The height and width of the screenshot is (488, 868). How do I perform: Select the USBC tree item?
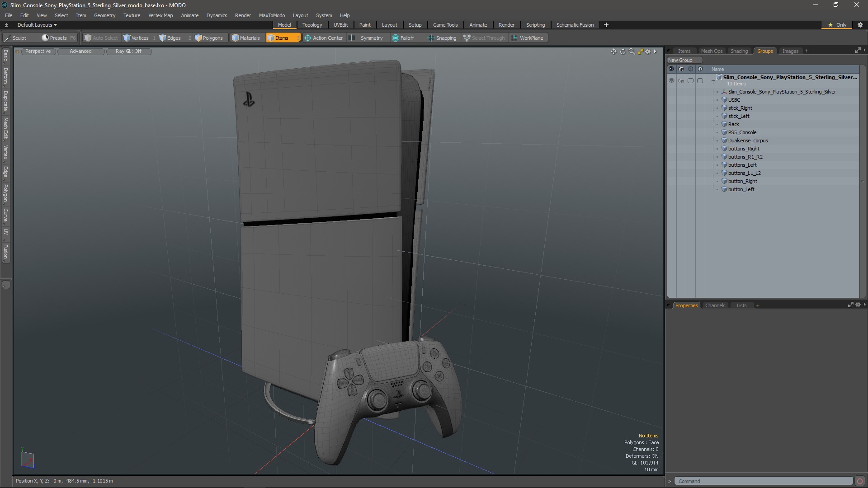point(734,100)
